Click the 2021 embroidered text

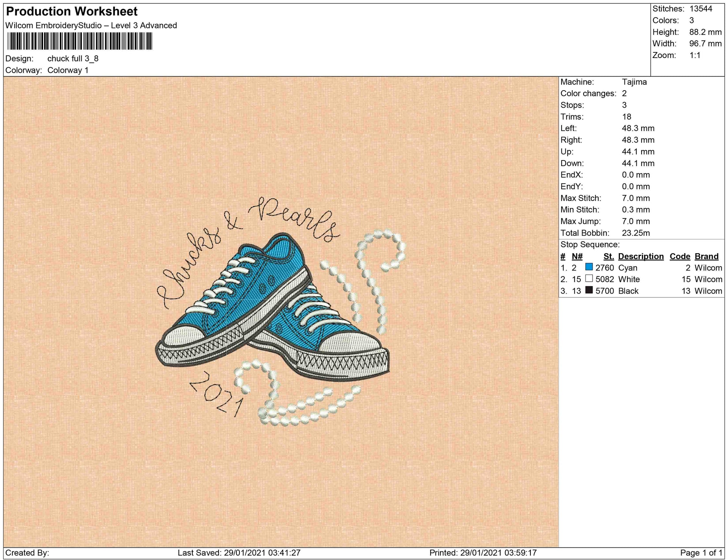pos(217,394)
